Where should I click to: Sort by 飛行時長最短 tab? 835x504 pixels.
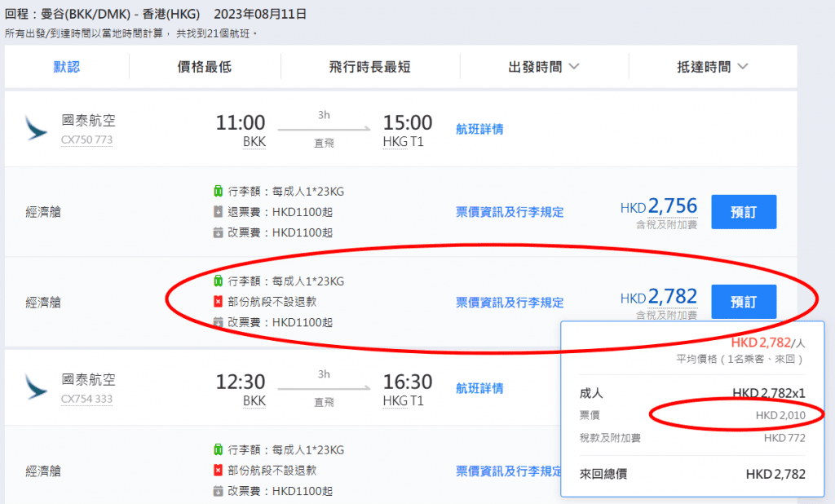tap(370, 67)
